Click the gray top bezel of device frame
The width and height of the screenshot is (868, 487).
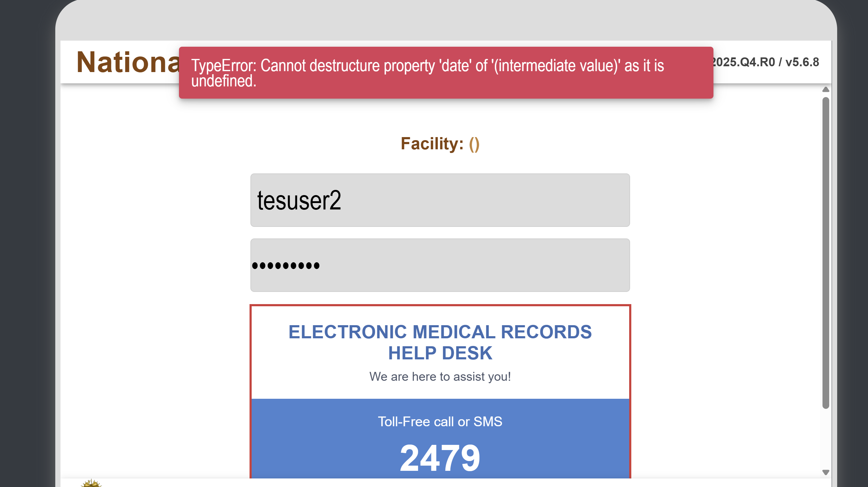[x=446, y=20]
